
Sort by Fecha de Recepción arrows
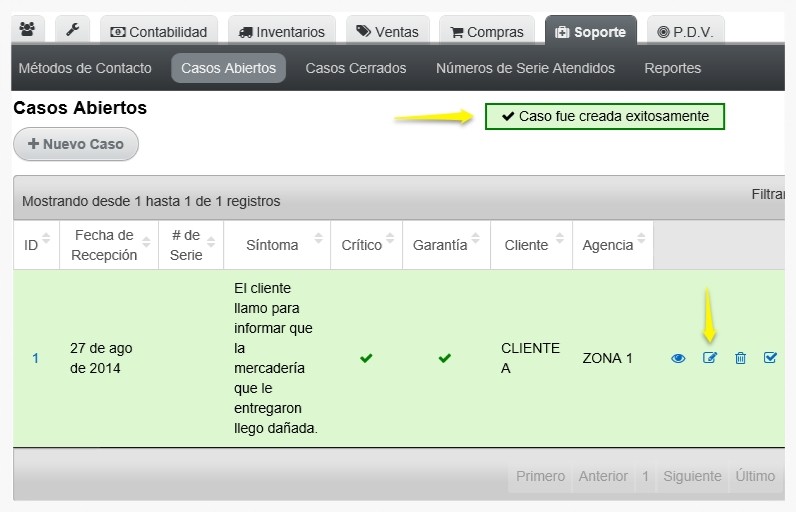146,242
